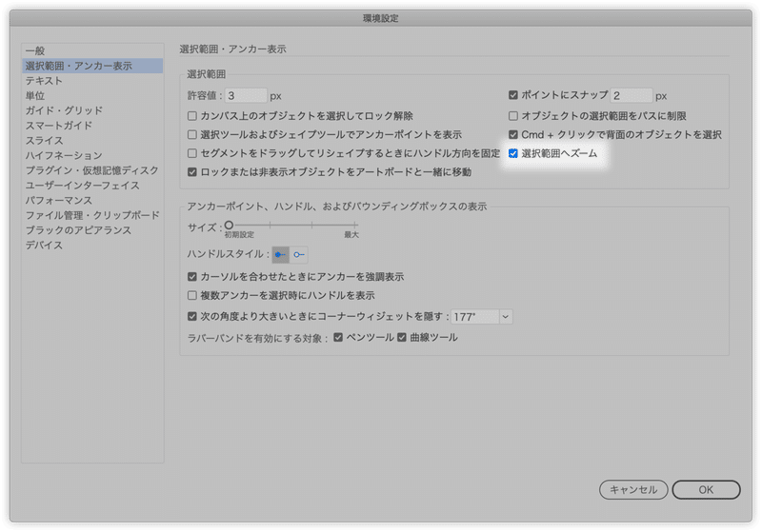
Task: Toggle ロックまたは非表示オブジェクトをアートボードと一緒に移動
Action: click(192, 172)
